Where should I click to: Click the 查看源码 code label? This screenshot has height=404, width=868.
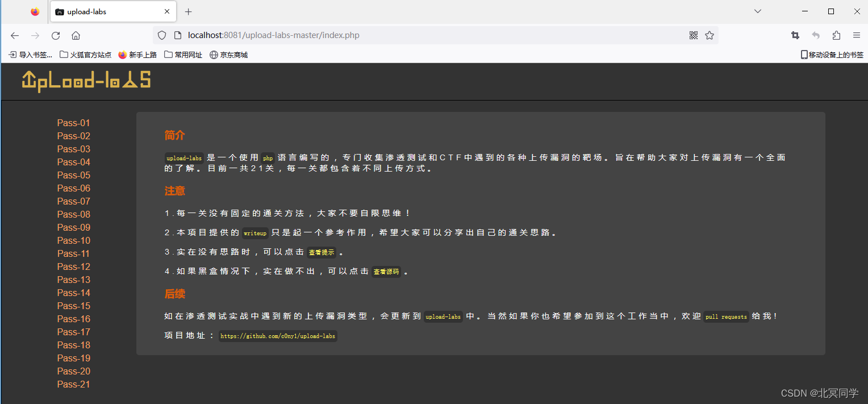point(386,272)
